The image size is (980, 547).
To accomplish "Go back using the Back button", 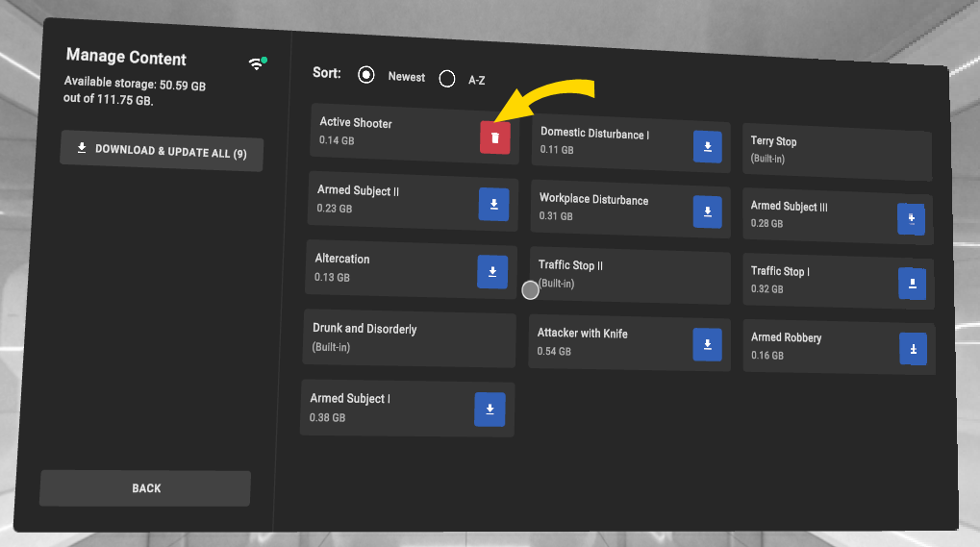I will (145, 488).
